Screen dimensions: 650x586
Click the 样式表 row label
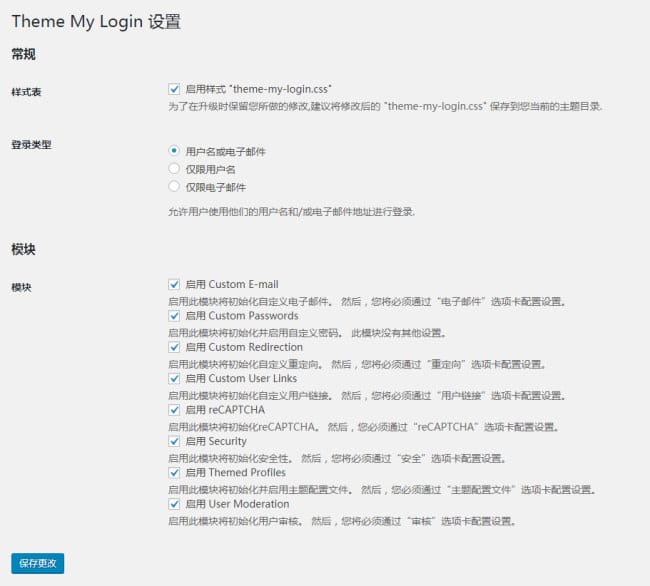26,92
